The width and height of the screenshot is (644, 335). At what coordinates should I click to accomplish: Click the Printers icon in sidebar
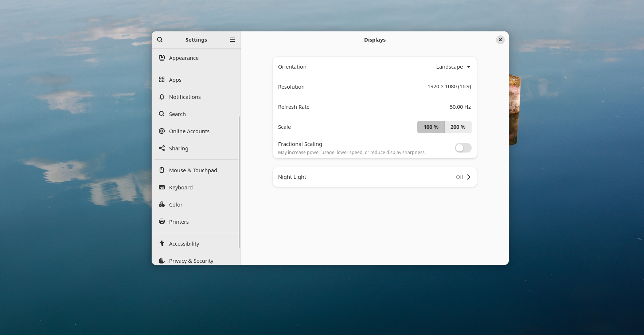click(x=162, y=222)
